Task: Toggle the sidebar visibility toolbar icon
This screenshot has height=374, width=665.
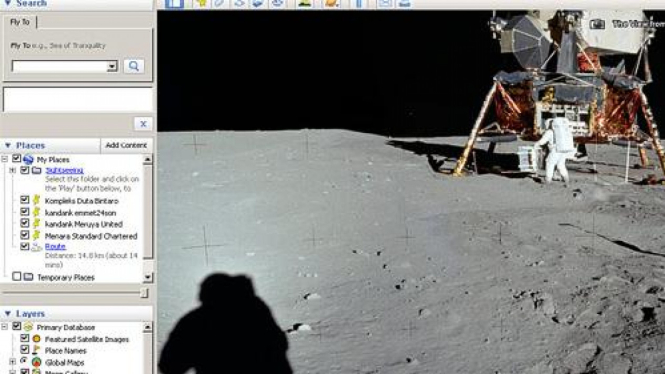Action: click(x=174, y=3)
